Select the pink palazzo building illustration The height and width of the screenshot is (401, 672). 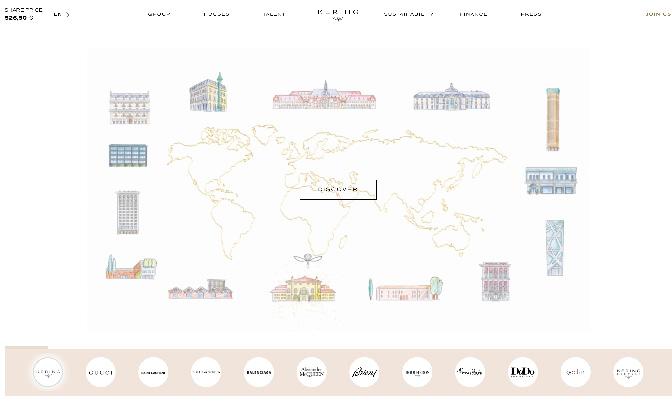pyautogui.click(x=495, y=281)
